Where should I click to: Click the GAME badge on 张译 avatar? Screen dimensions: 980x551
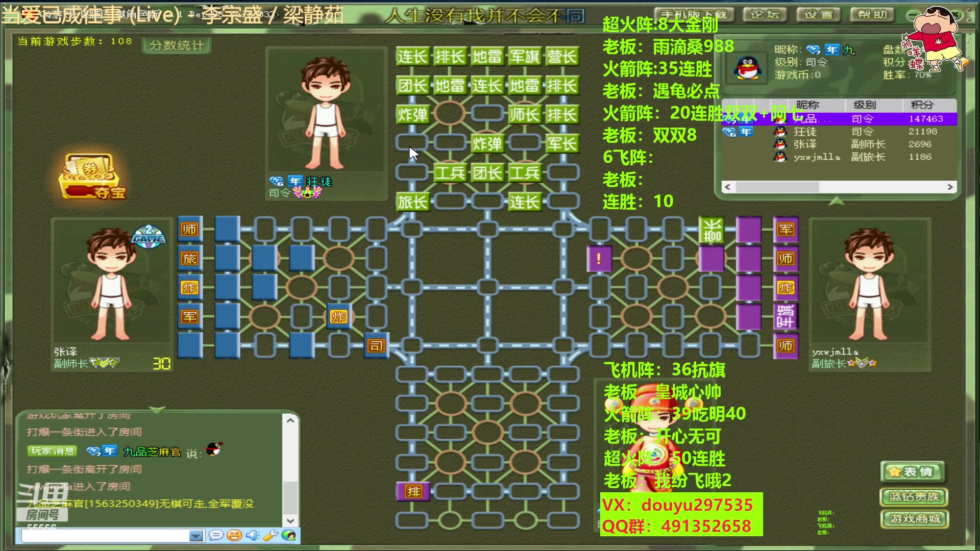pyautogui.click(x=148, y=237)
